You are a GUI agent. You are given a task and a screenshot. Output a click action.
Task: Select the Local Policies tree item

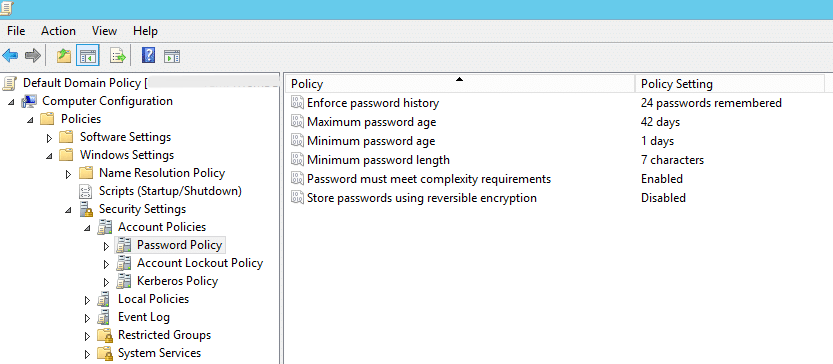click(x=153, y=299)
